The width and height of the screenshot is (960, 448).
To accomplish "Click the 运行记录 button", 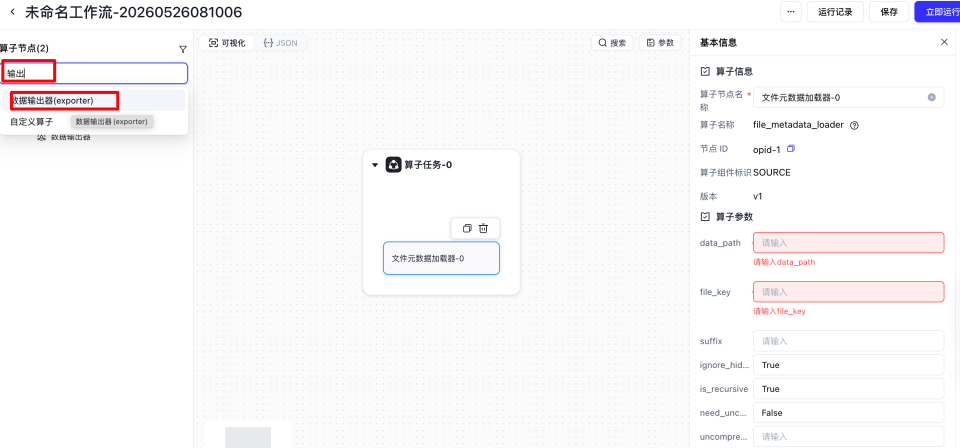I will tap(835, 12).
